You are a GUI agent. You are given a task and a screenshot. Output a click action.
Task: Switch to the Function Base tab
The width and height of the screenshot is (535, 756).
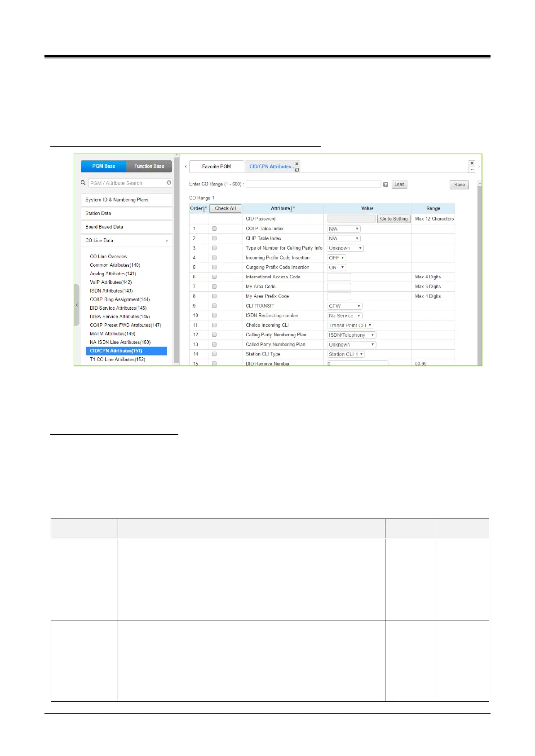click(149, 166)
